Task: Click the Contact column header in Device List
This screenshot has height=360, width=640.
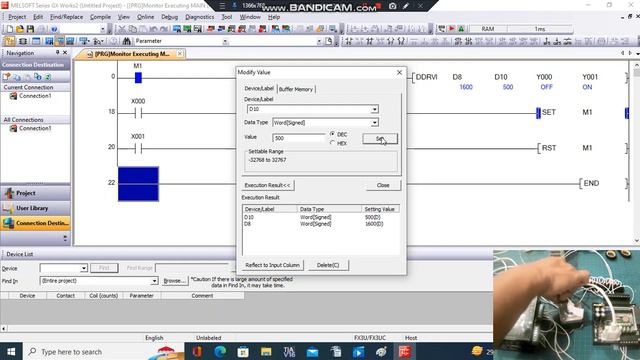Action: pos(65,296)
